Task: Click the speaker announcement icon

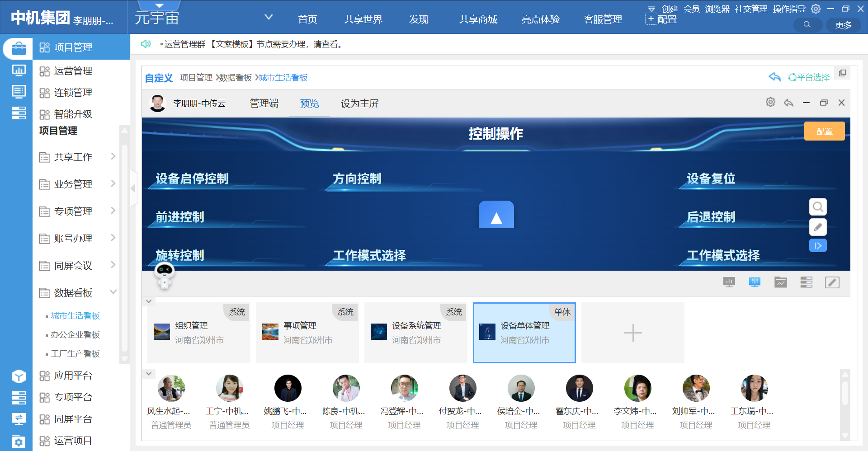Action: (146, 44)
